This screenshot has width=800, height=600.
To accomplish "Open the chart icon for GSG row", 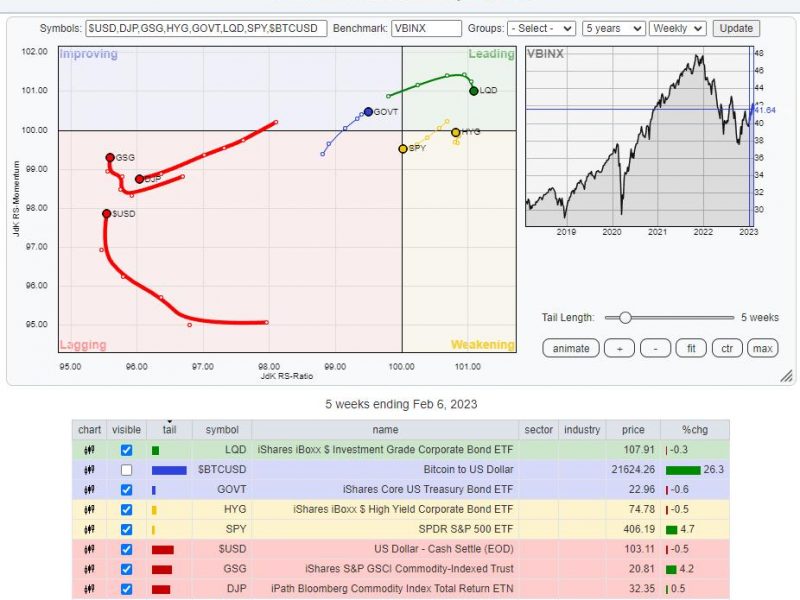I will [x=89, y=569].
